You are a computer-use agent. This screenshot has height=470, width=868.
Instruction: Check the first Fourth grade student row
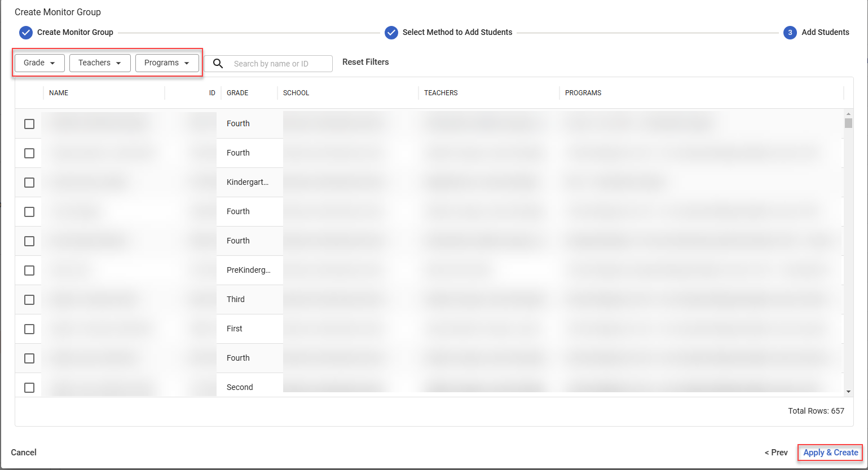pyautogui.click(x=29, y=124)
